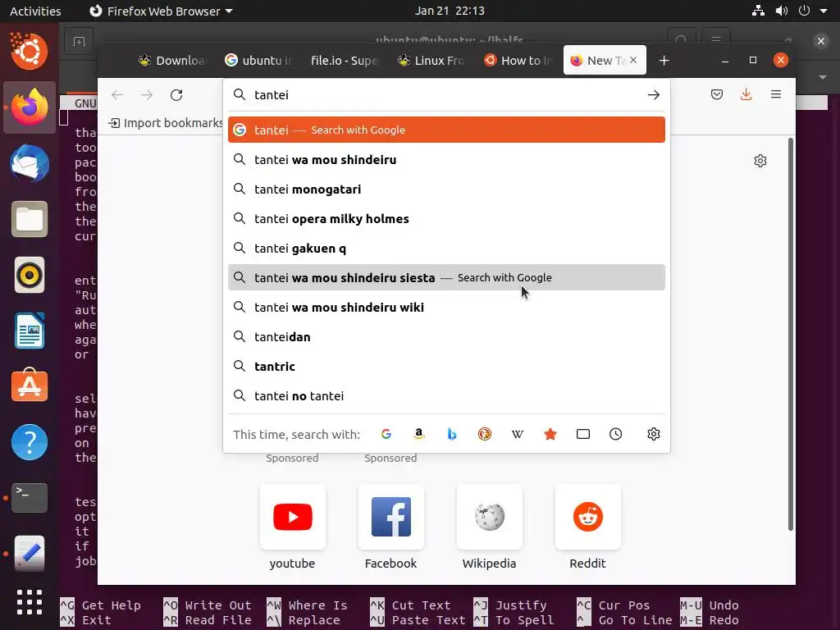Launch LibreOffice Writer from the dock

coord(30,331)
